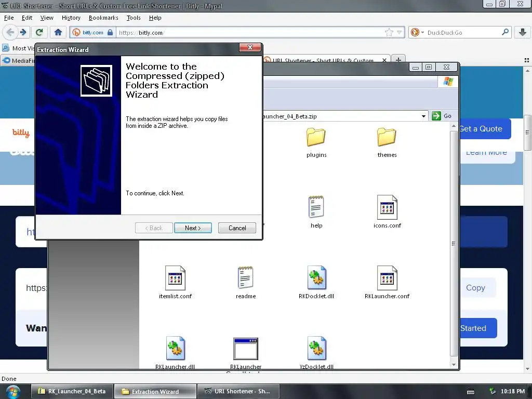532x399 pixels.
Task: Open the Edit menu
Action: click(x=27, y=18)
